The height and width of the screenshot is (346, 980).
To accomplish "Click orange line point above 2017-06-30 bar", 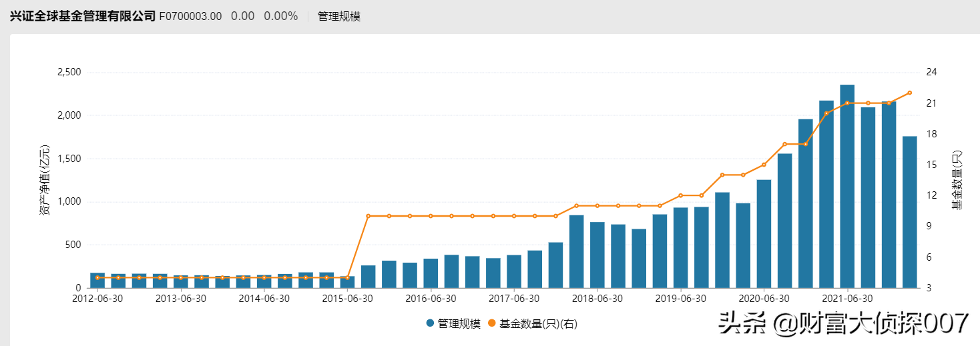I will [x=514, y=216].
